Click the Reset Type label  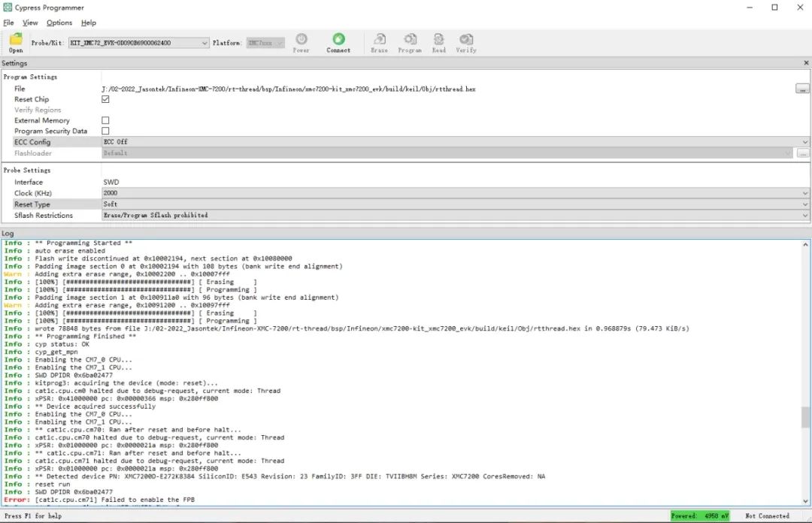(x=32, y=204)
